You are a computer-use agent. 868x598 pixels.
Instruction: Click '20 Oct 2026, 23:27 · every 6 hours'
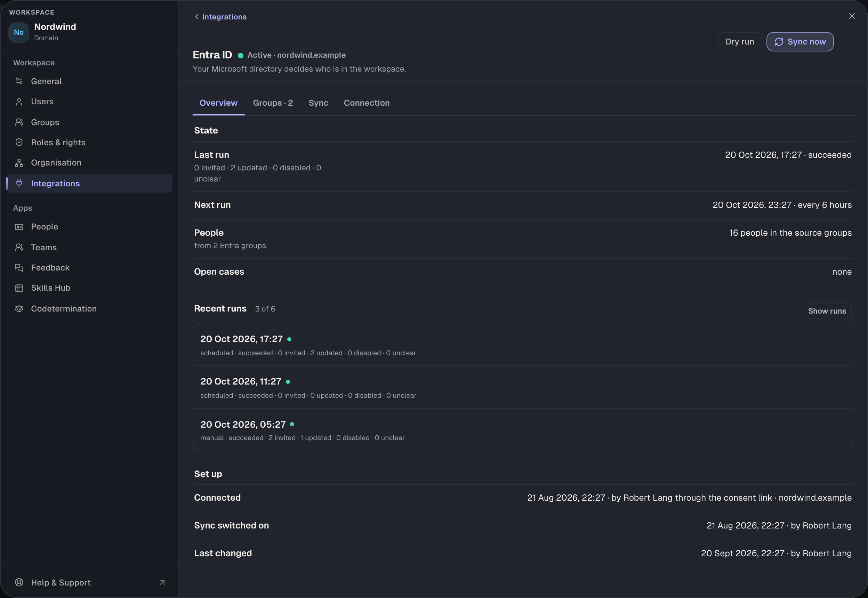click(782, 205)
